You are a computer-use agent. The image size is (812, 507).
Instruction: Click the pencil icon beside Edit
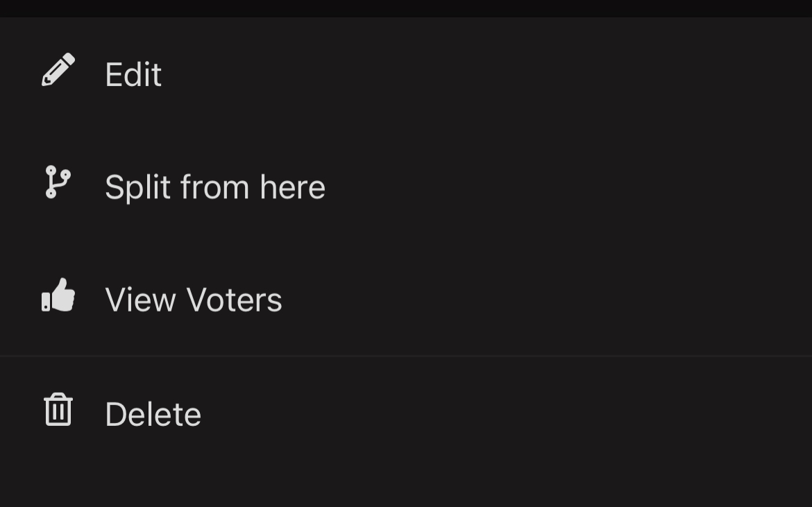click(59, 67)
